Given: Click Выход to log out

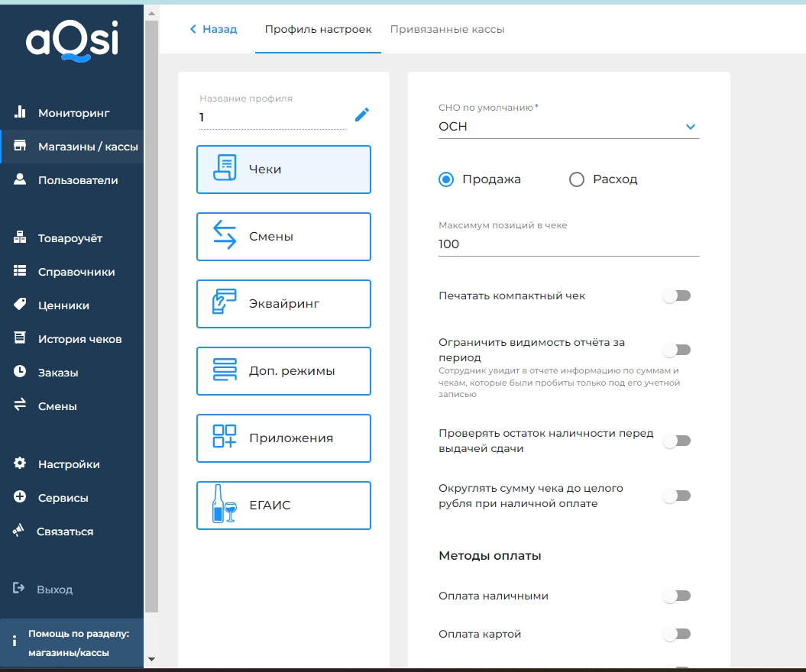Looking at the screenshot, I should click(54, 590).
